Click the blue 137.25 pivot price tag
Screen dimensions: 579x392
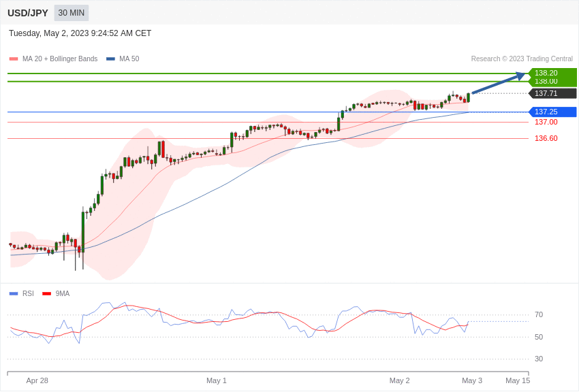tap(552, 112)
